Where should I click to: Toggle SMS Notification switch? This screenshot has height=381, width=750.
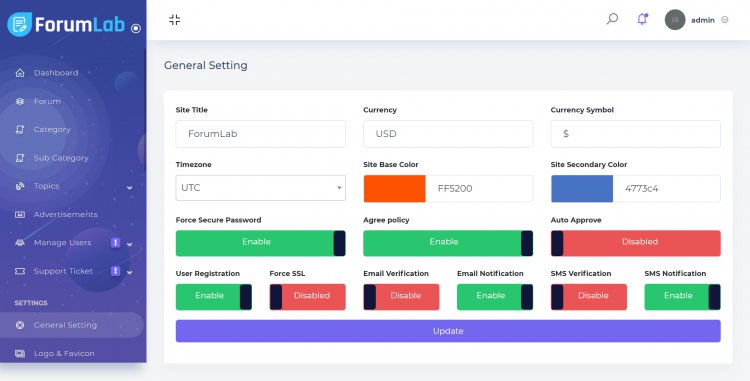click(x=682, y=297)
